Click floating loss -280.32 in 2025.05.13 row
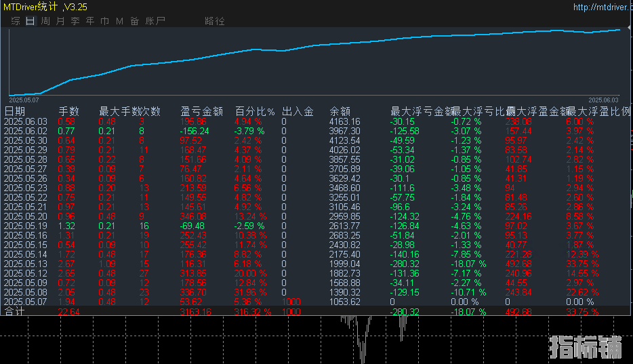 point(405,264)
